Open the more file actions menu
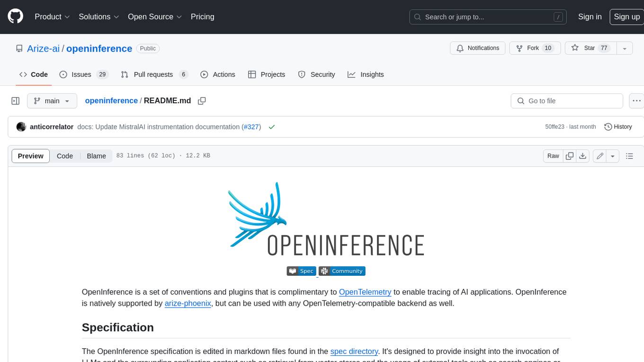The height and width of the screenshot is (362, 644). pyautogui.click(x=636, y=101)
